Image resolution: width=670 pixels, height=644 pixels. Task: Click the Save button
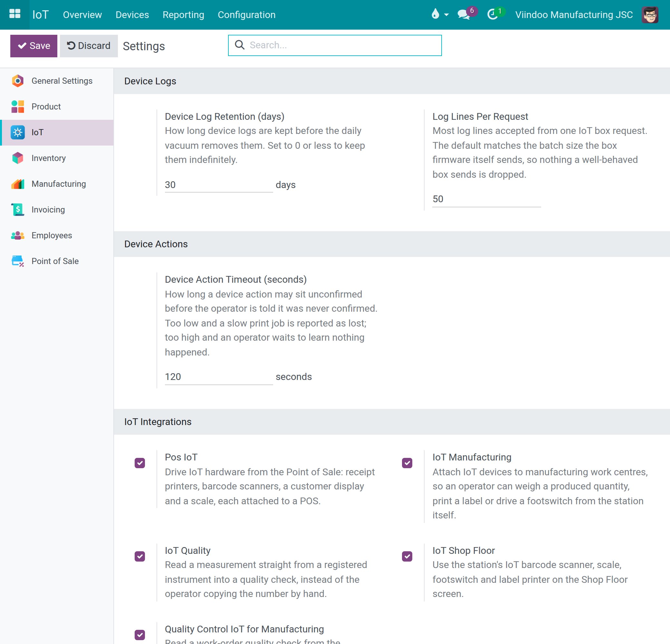click(x=34, y=46)
